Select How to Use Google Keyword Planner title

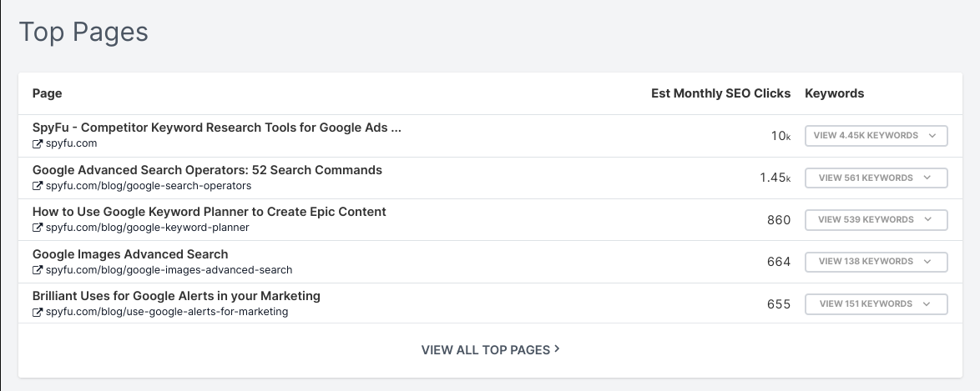pos(210,212)
